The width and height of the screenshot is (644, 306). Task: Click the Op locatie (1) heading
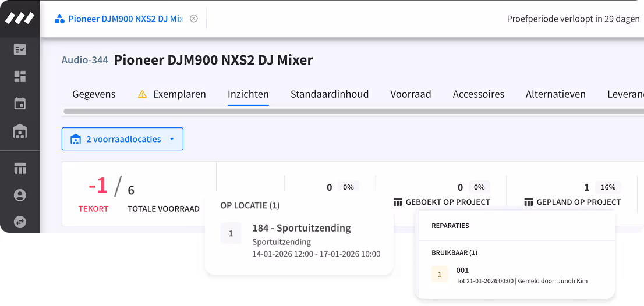click(250, 205)
